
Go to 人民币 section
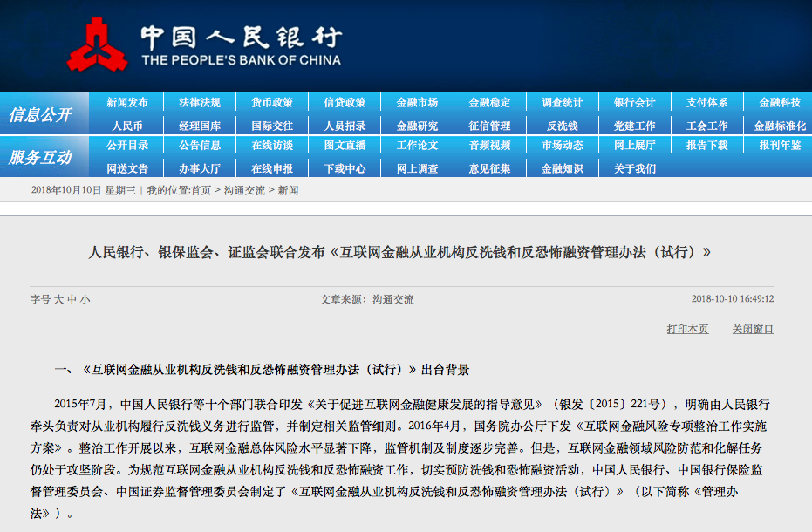127,126
